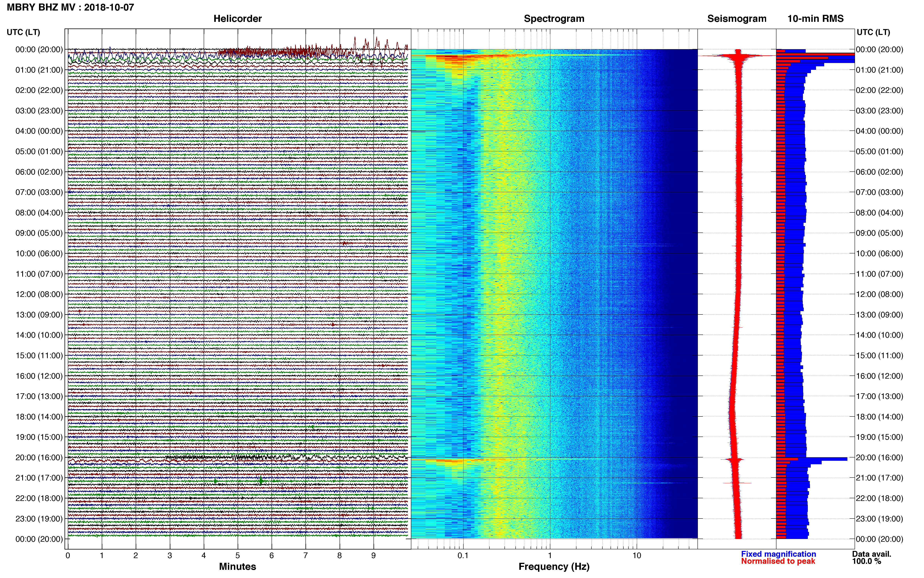Click the 'Minutes' x-axis label
Screen dimensions: 924x578
(238, 566)
